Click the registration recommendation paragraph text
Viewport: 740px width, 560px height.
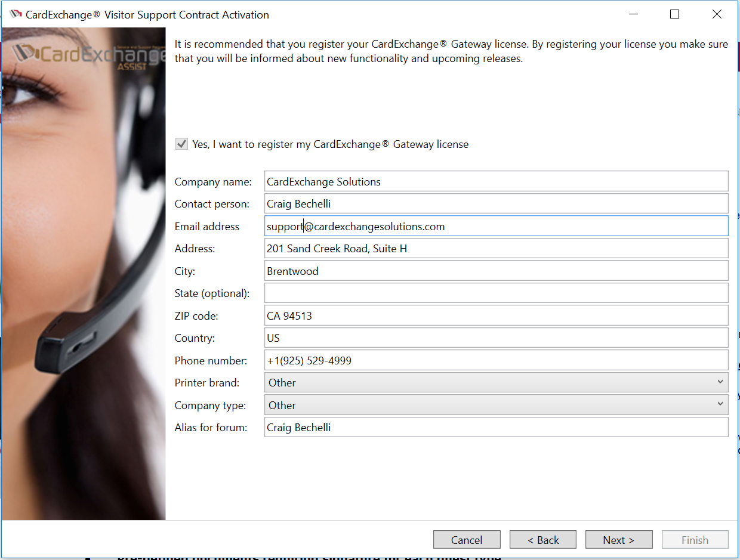[x=451, y=51]
